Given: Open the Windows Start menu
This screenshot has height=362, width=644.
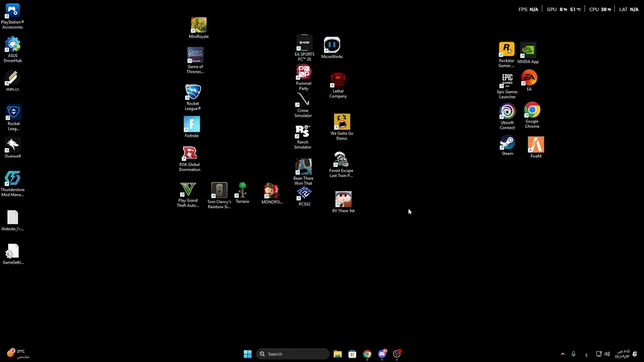Looking at the screenshot, I should (248, 354).
